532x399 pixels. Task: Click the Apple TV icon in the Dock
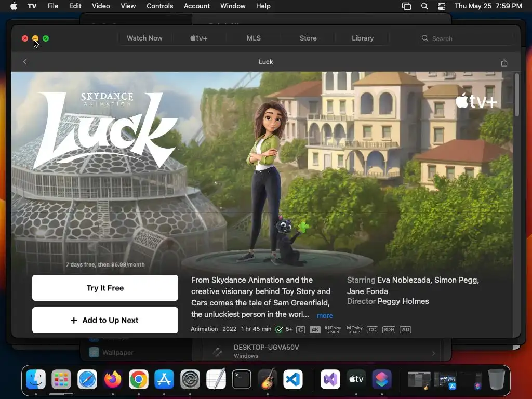pyautogui.click(x=356, y=379)
